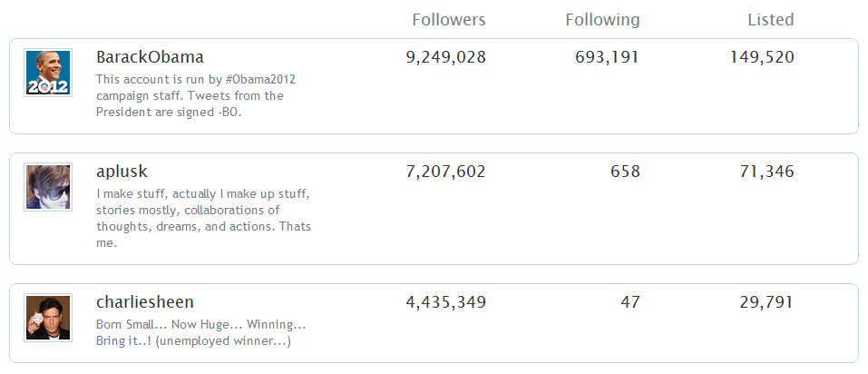Click charliesheen's 4,435,349 followers count

[445, 302]
